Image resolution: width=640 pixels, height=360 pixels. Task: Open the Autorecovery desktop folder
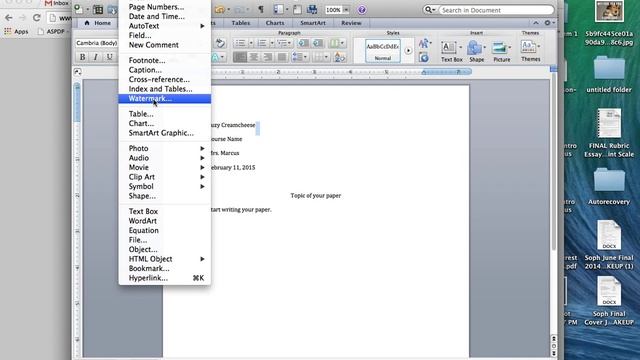click(609, 187)
